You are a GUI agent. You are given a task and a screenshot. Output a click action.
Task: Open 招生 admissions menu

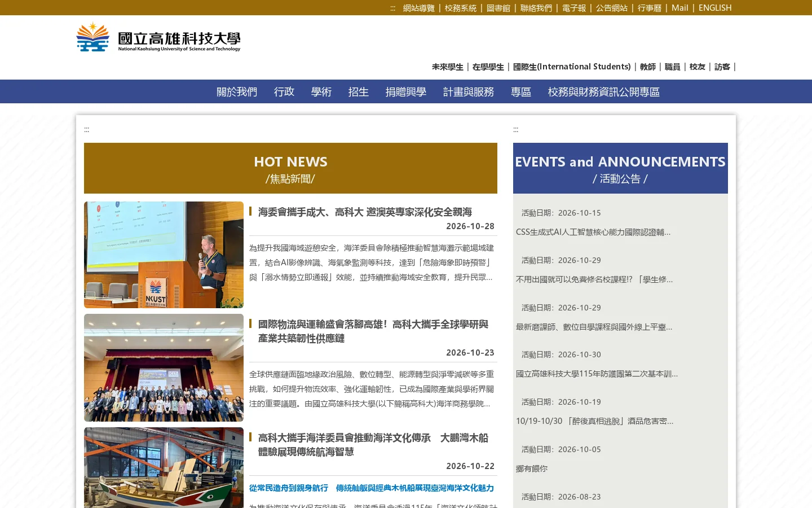(x=359, y=91)
